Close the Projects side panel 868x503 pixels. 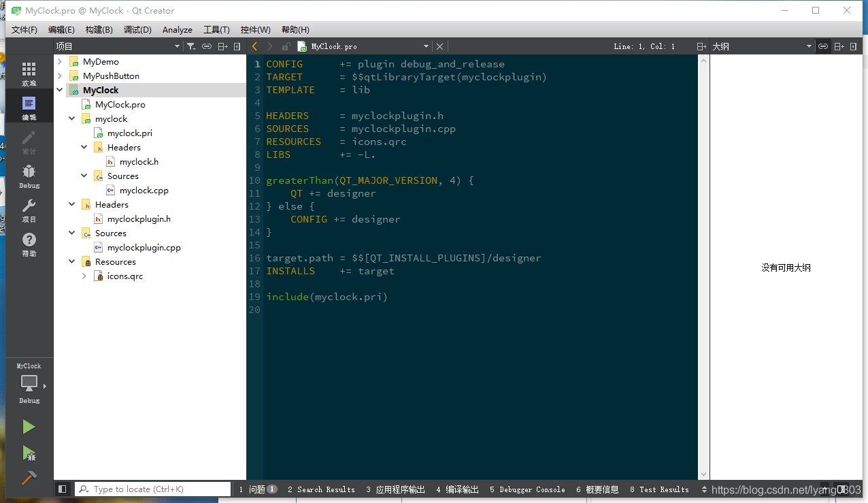237,46
